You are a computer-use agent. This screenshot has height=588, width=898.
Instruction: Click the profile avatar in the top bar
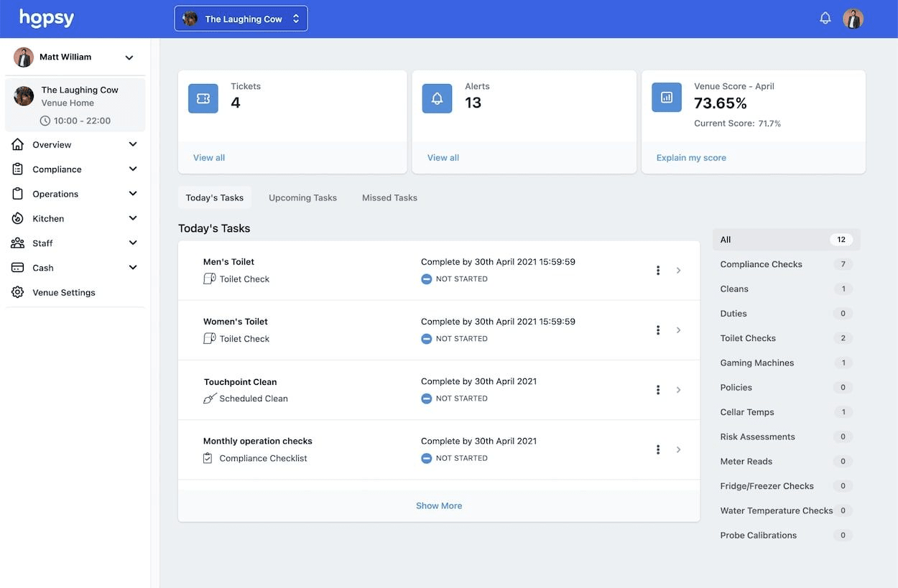pyautogui.click(x=853, y=17)
